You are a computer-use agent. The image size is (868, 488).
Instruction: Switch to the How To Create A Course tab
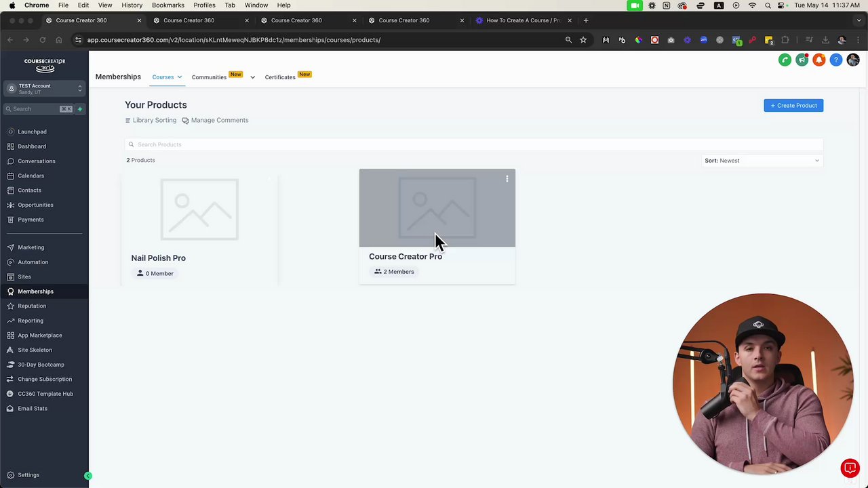tap(524, 20)
